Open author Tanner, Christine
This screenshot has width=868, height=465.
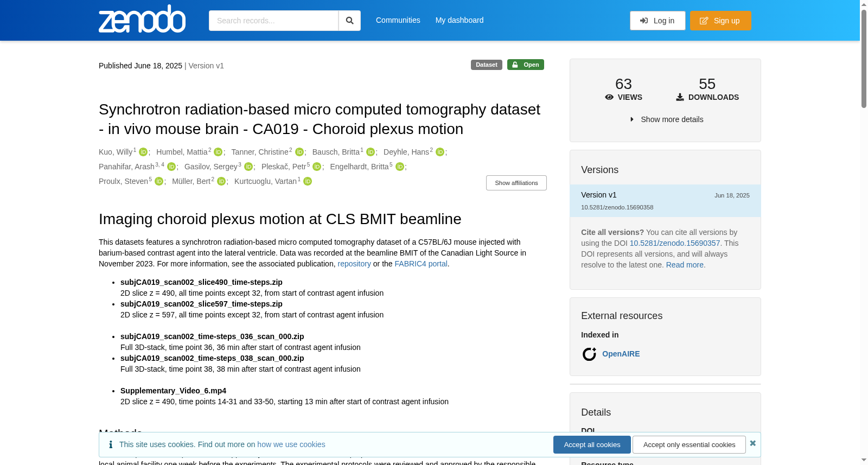pos(260,152)
